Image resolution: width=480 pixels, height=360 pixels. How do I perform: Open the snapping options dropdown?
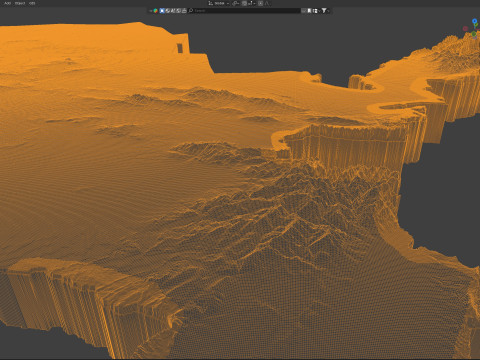coord(252,3)
